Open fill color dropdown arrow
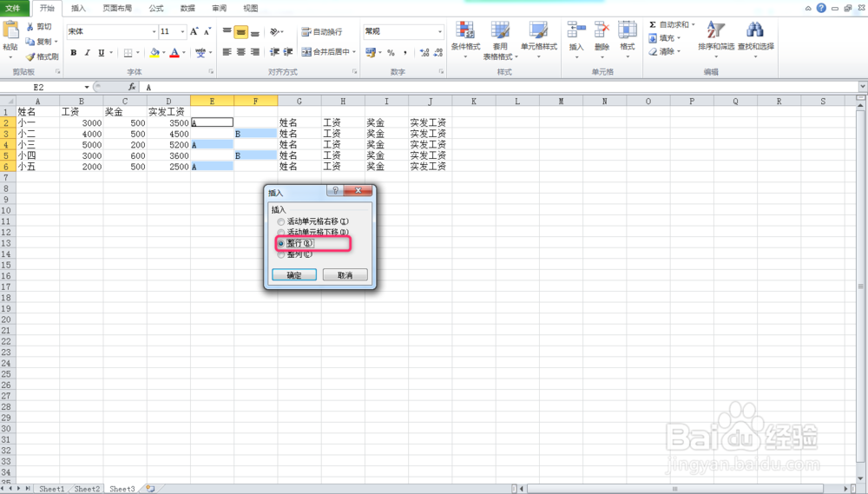This screenshot has height=494, width=868. 164,53
